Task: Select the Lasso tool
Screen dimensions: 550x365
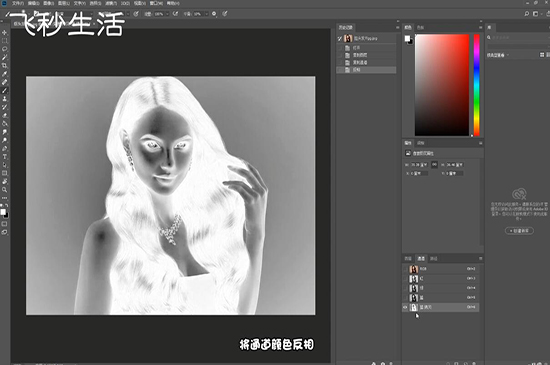Action: point(5,49)
